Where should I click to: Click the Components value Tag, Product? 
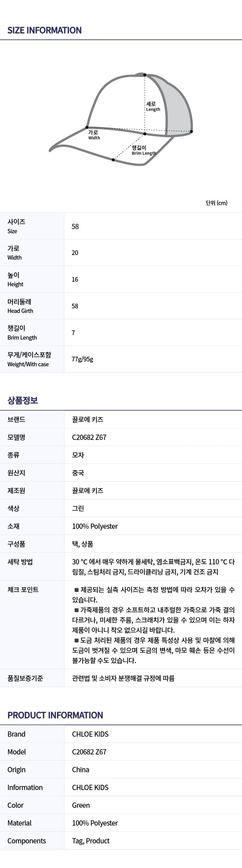tap(91, 841)
